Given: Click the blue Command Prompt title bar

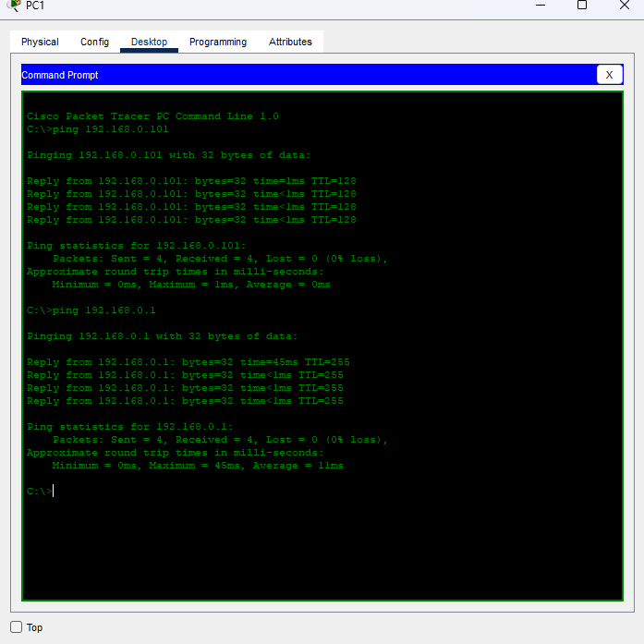Looking at the screenshot, I should [x=305, y=75].
